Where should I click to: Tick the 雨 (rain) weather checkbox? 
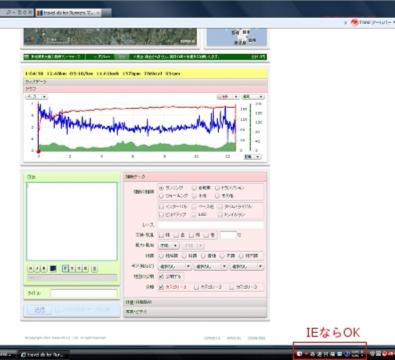191,235
